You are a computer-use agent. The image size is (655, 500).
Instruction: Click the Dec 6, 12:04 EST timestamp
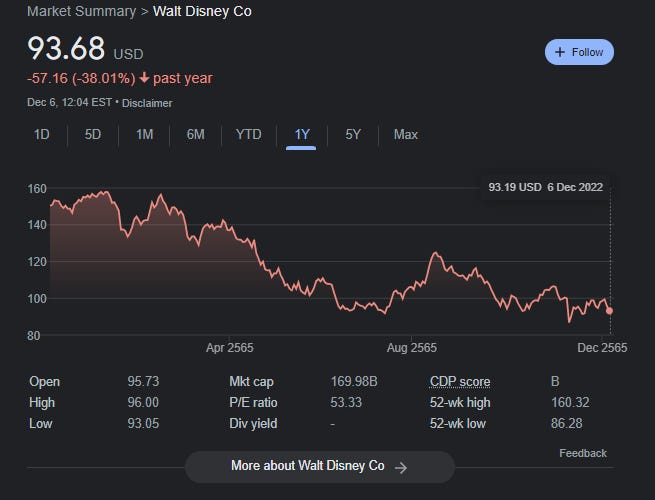coord(69,103)
